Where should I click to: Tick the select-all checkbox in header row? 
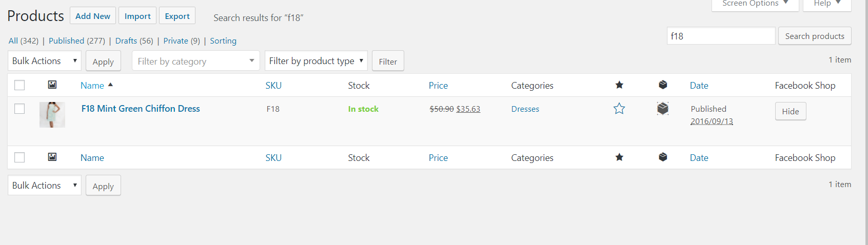click(19, 85)
